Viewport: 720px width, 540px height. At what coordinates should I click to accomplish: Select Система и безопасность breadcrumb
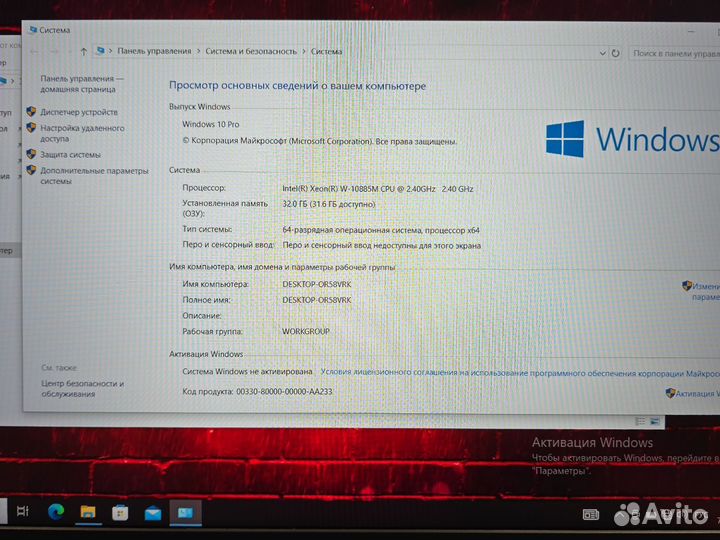click(251, 51)
